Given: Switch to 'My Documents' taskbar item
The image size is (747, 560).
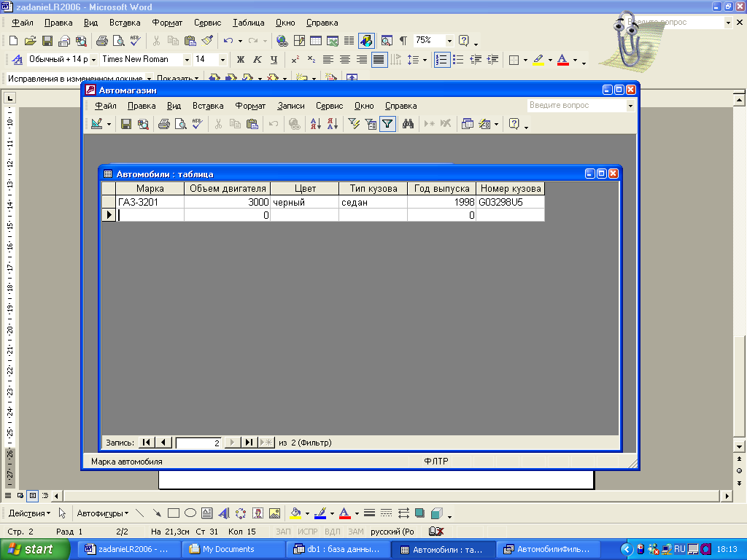Looking at the screenshot, I should click(233, 550).
